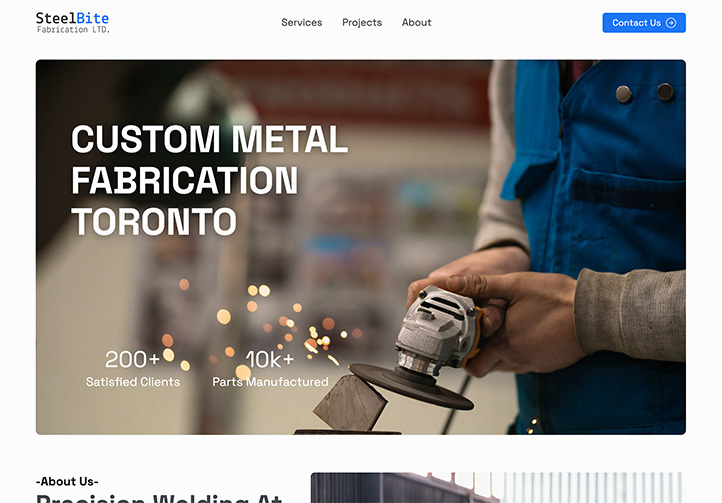This screenshot has width=722, height=503.
Task: Click the Precision Welding heading
Action: [x=159, y=498]
